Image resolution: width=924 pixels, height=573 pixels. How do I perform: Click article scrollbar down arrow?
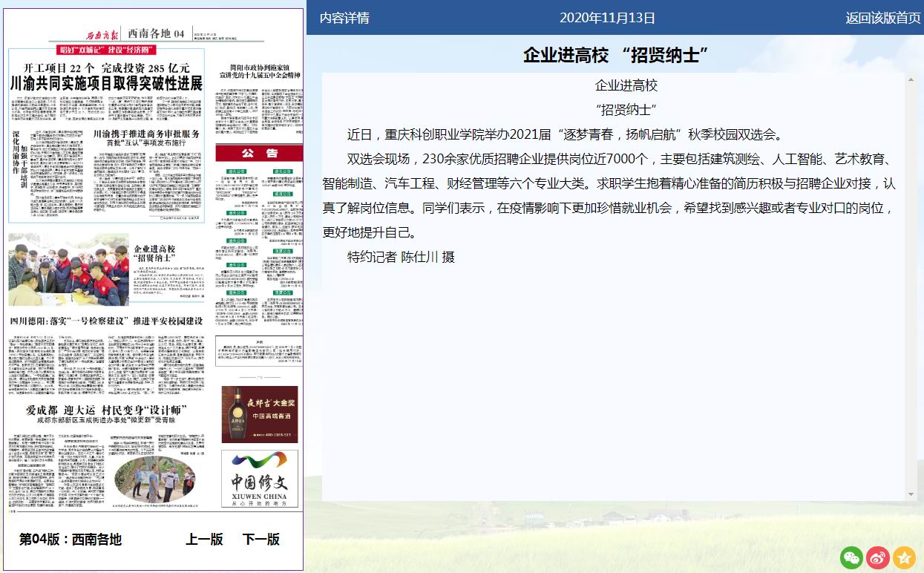[x=911, y=494]
